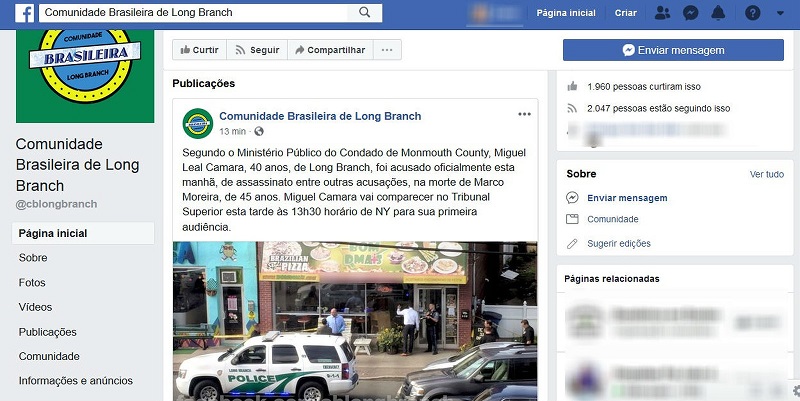Screen dimensions: 800x401
Task: Click the globe privacy icon on post
Action: (259, 132)
